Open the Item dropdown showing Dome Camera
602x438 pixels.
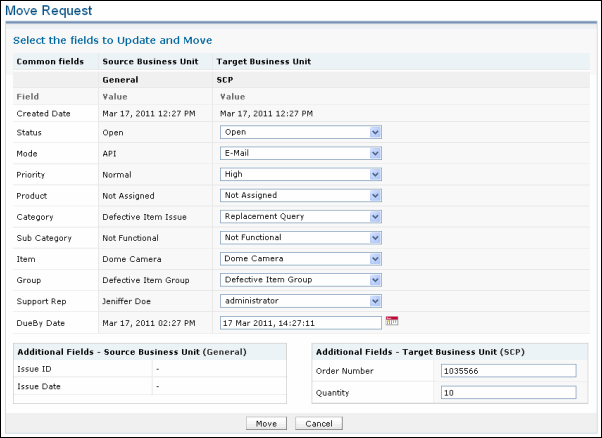(x=301, y=259)
